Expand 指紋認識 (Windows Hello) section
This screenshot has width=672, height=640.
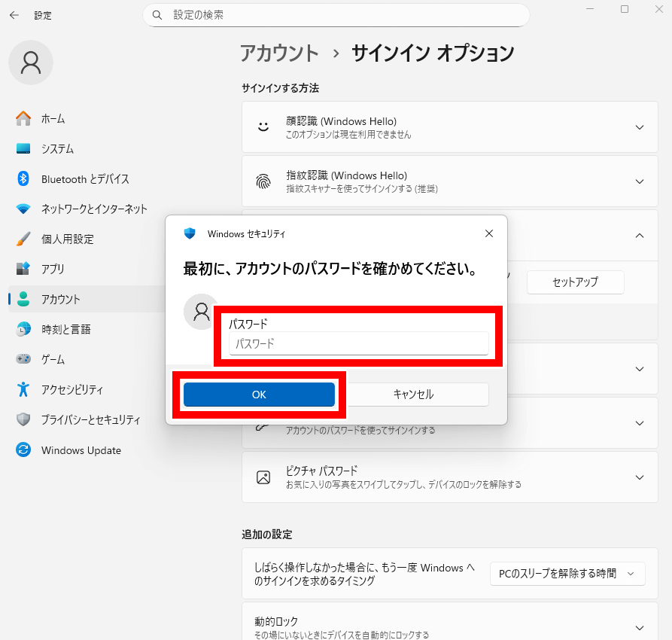639,181
